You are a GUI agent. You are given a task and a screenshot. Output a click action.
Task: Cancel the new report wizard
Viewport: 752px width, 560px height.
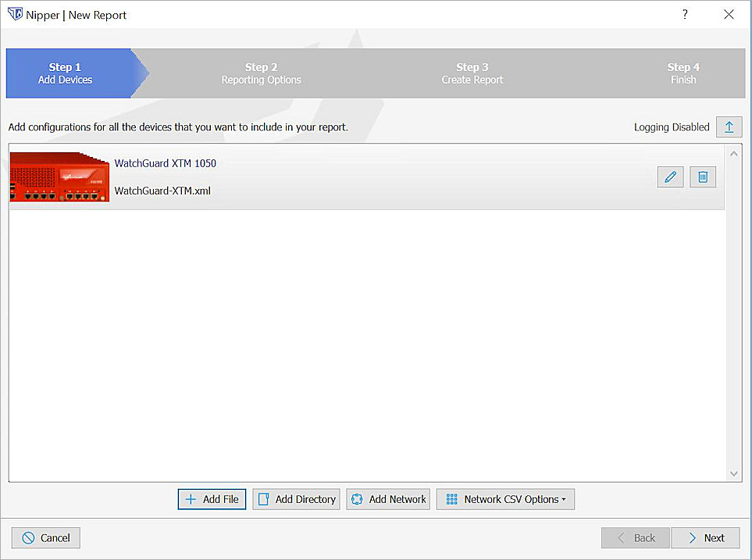click(x=45, y=537)
